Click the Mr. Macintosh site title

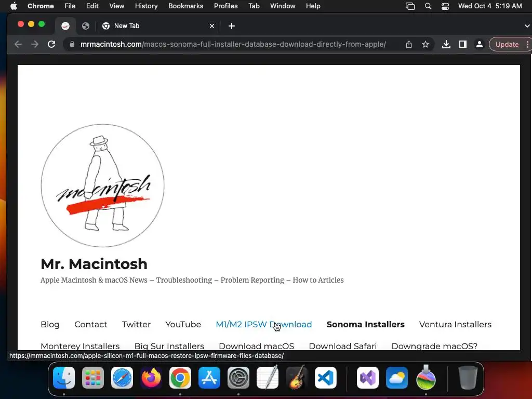(x=94, y=264)
